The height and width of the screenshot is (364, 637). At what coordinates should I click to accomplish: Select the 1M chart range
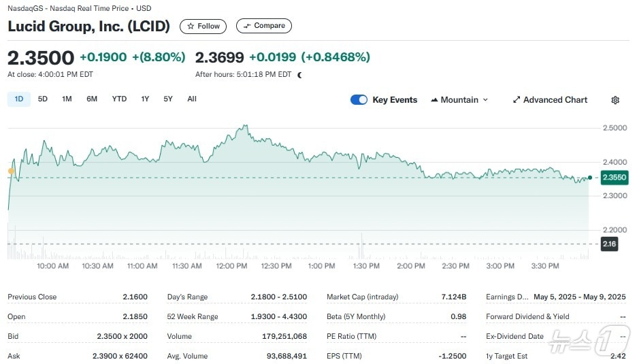[67, 99]
